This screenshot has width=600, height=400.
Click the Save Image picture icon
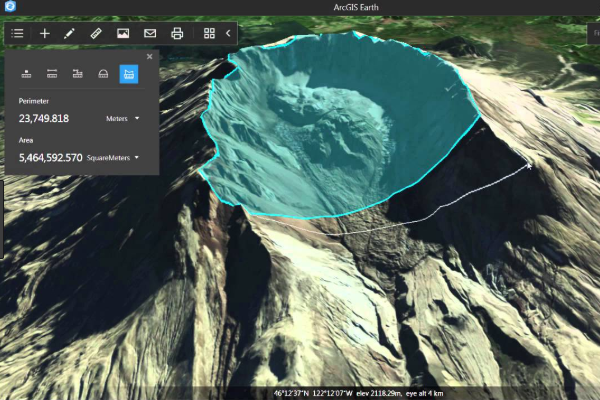pyautogui.click(x=123, y=33)
